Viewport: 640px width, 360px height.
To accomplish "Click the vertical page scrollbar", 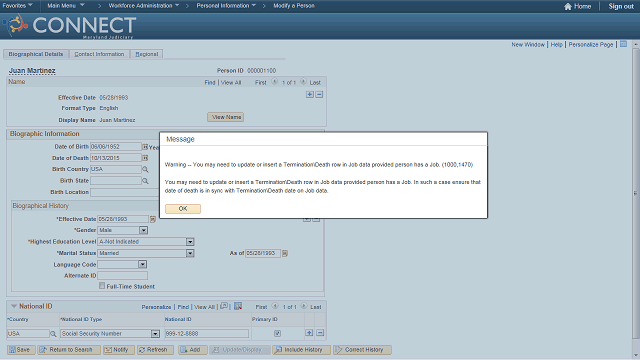I will (636, 192).
